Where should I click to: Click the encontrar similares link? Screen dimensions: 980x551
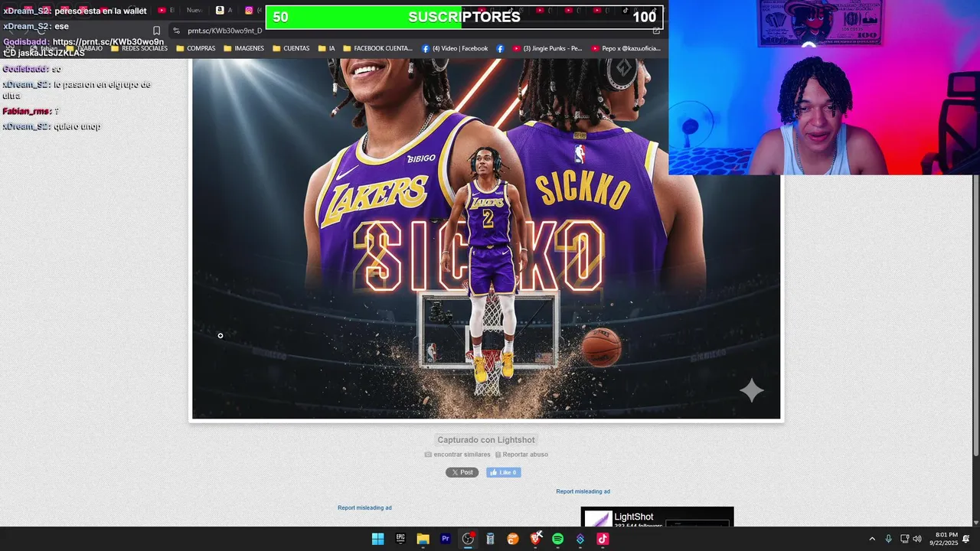(458, 455)
